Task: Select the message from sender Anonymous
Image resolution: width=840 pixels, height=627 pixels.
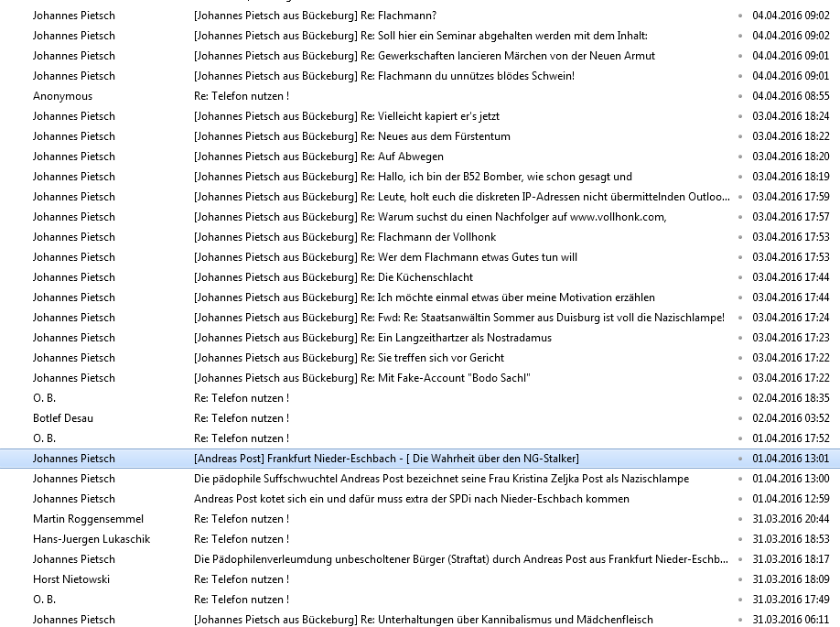Action: pos(420,96)
